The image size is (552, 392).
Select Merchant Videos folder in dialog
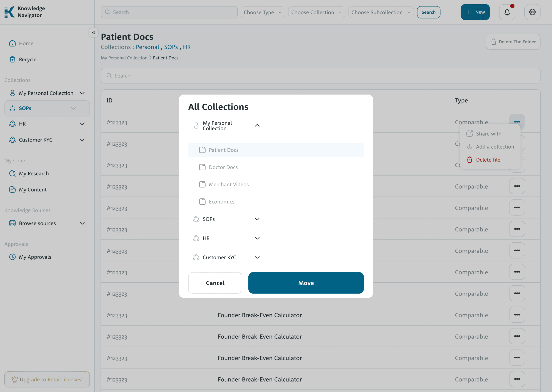coord(228,184)
